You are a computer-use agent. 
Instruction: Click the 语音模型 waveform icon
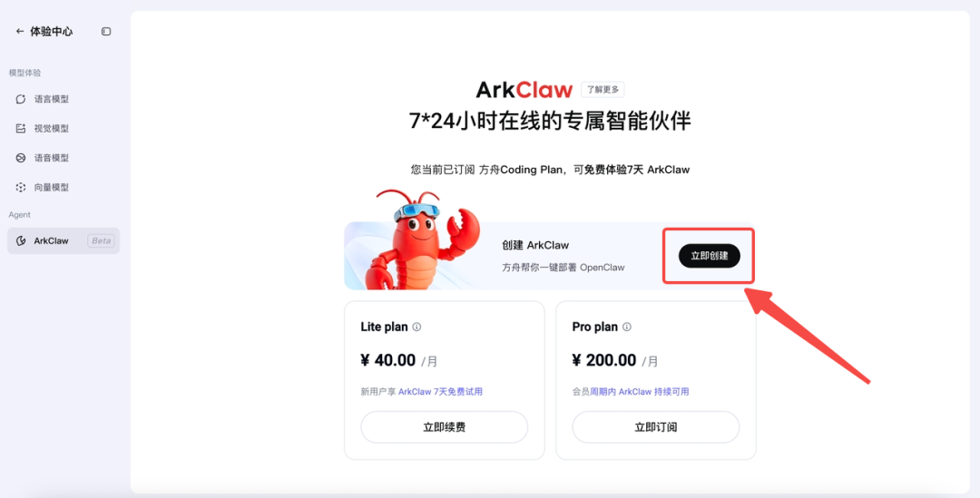21,158
